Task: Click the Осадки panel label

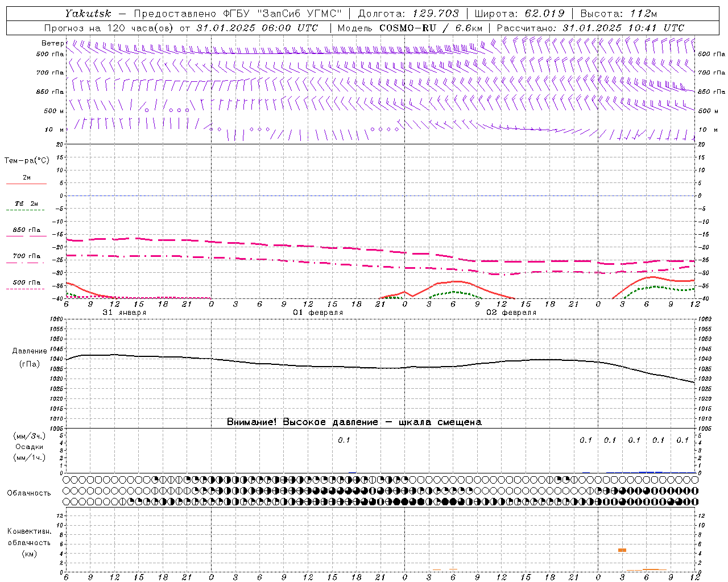Action: [30, 447]
